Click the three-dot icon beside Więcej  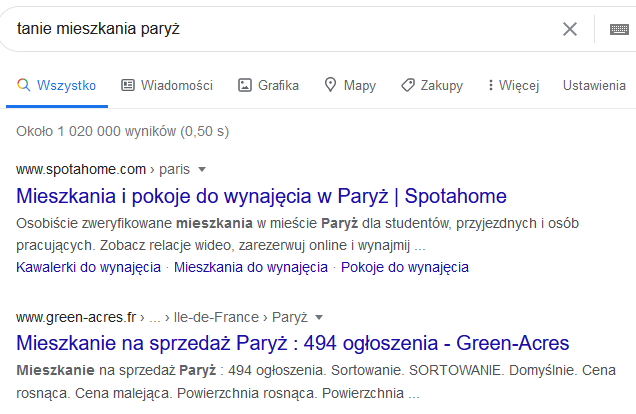tap(491, 85)
